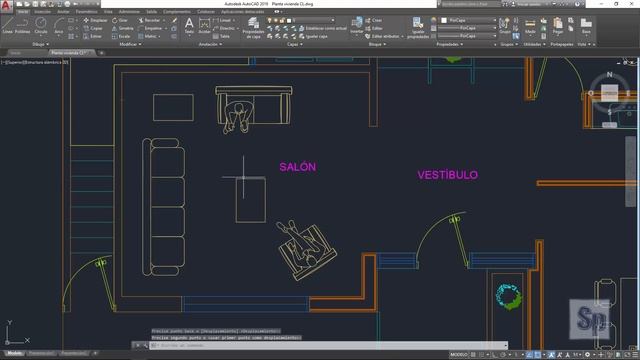
Task: Open the Inicio ribbon tab
Action: 23,12
